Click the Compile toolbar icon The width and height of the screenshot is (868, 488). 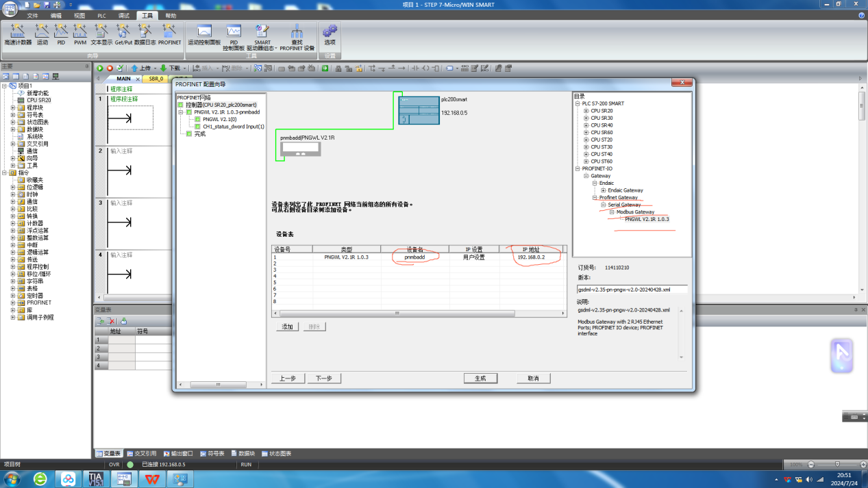[x=120, y=68]
